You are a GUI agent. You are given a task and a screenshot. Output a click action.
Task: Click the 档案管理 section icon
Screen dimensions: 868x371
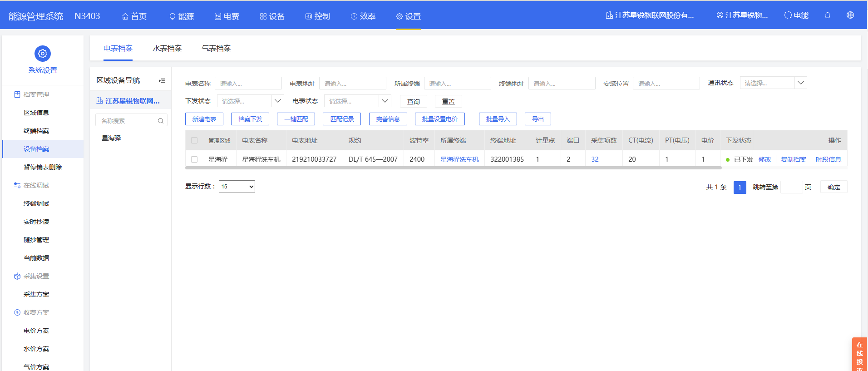pos(17,94)
